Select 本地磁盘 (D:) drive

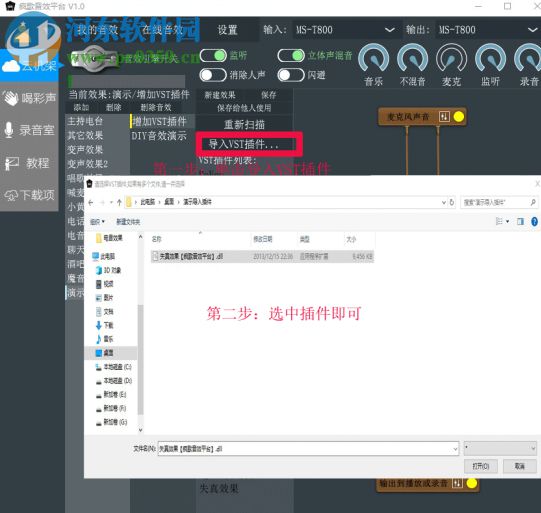114,381
